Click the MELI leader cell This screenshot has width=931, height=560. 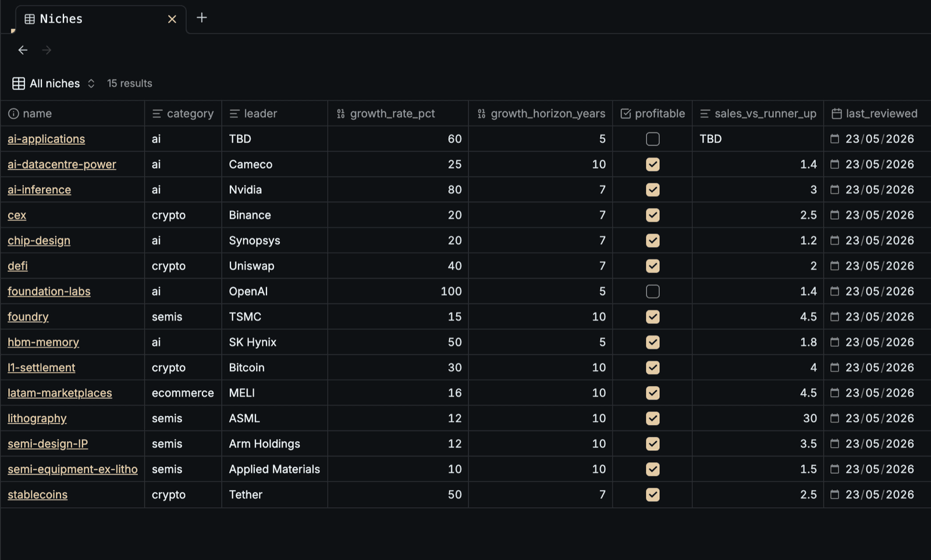[x=274, y=393]
